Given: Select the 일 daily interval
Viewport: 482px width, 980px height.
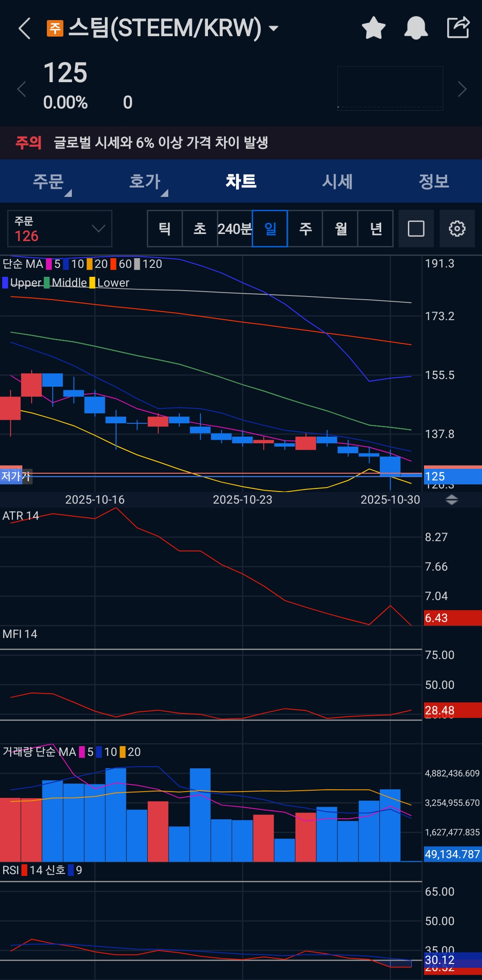Looking at the screenshot, I should coord(270,229).
